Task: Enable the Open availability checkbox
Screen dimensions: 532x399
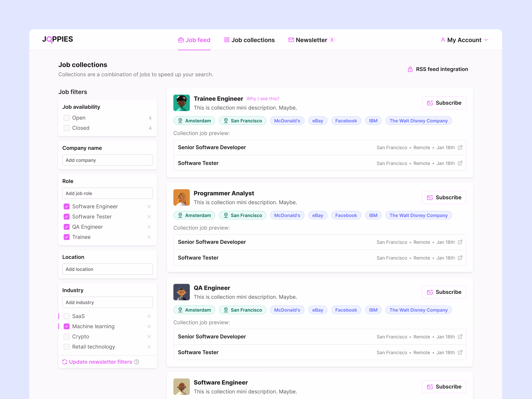Action: [x=67, y=118]
